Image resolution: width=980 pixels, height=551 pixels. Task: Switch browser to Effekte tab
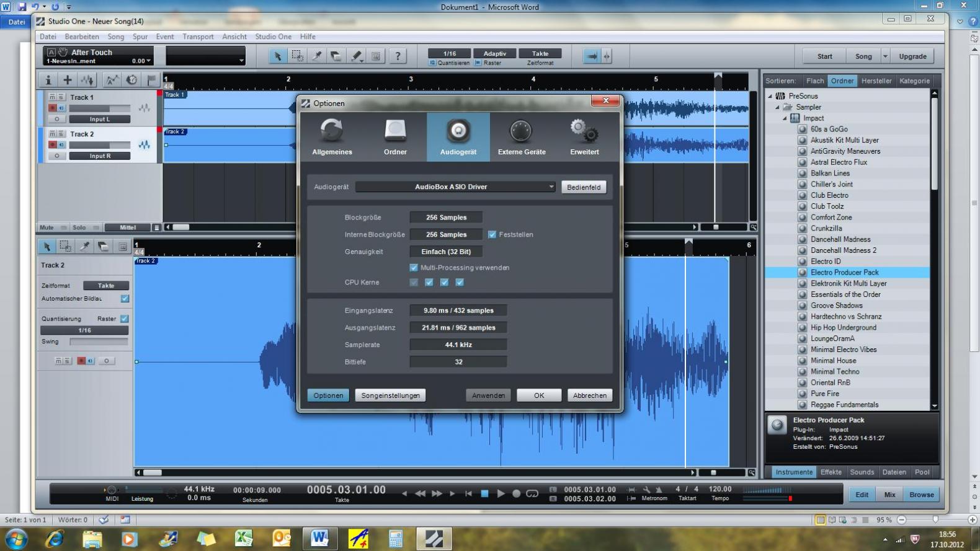click(831, 472)
